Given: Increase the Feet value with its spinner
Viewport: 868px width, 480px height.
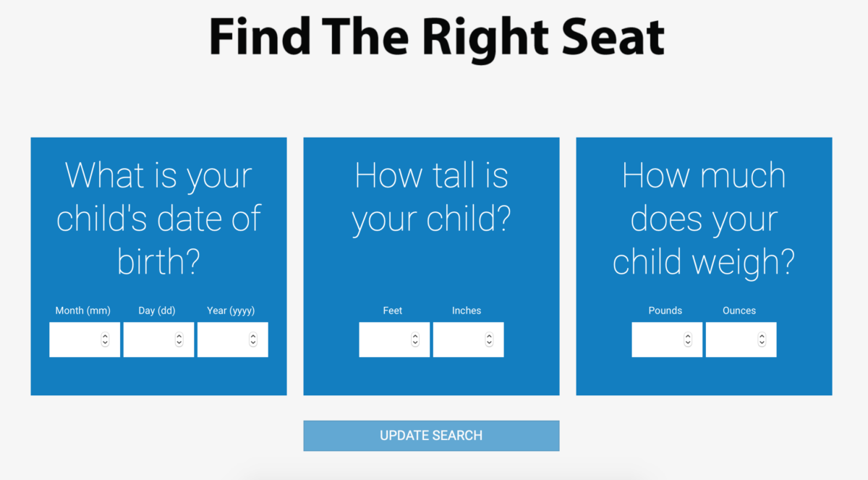Looking at the screenshot, I should pos(417,335).
